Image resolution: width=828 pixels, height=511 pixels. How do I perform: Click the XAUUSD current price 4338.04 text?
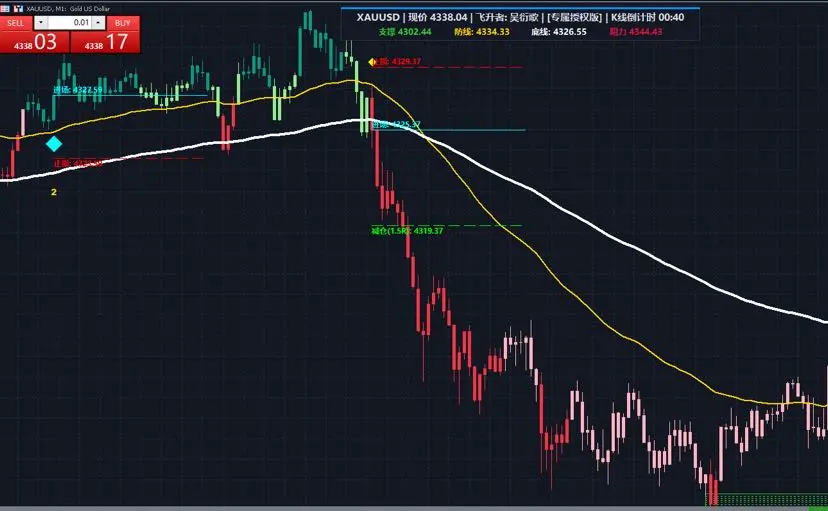pos(412,17)
